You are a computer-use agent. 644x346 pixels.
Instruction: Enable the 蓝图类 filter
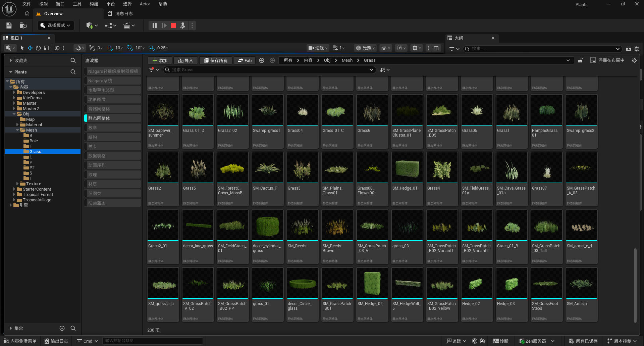pos(112,193)
